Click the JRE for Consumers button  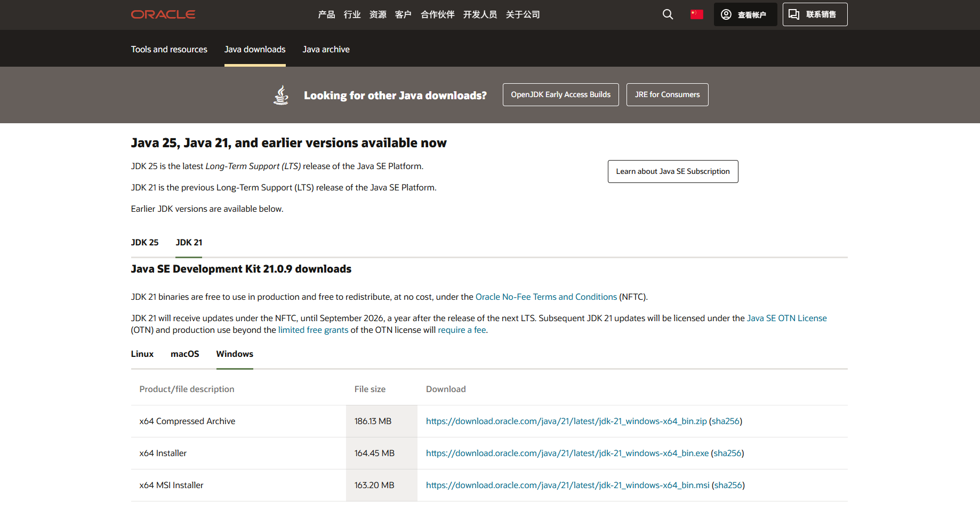[667, 94]
